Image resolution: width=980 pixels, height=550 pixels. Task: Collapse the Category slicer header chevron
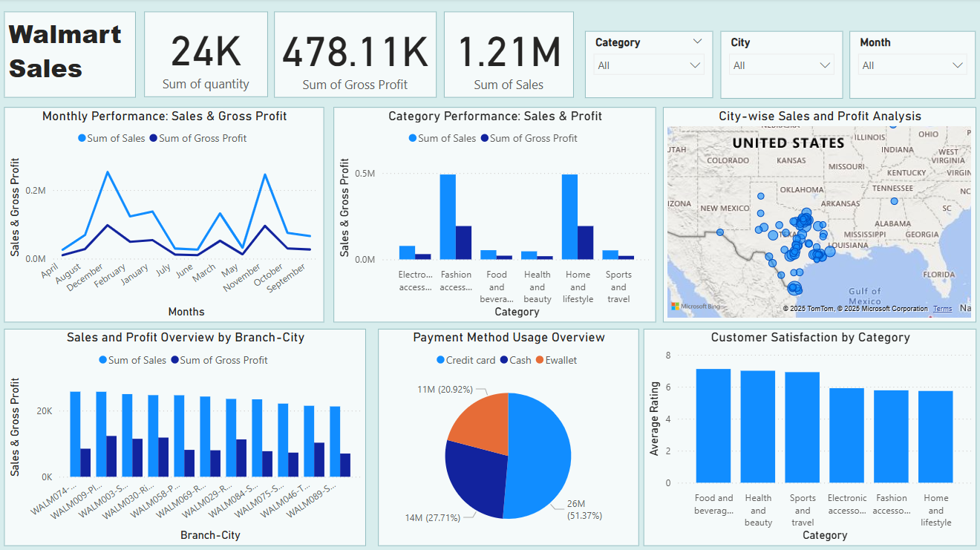click(x=697, y=42)
